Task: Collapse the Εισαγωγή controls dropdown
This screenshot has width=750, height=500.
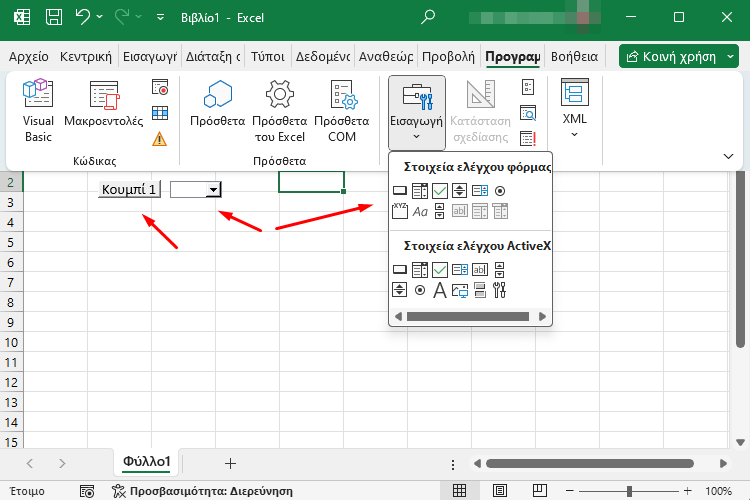Action: [416, 112]
